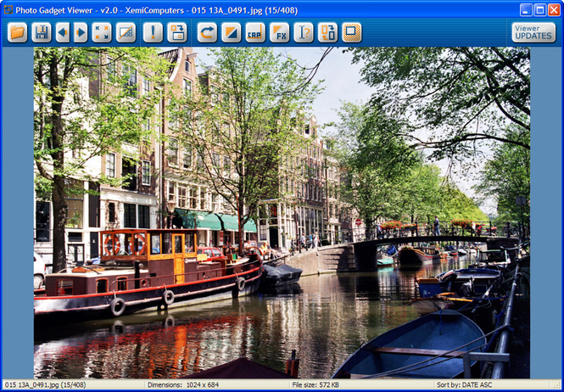Click the batch convert icon with arrows
Screen dimensions: 564x392
tap(327, 32)
